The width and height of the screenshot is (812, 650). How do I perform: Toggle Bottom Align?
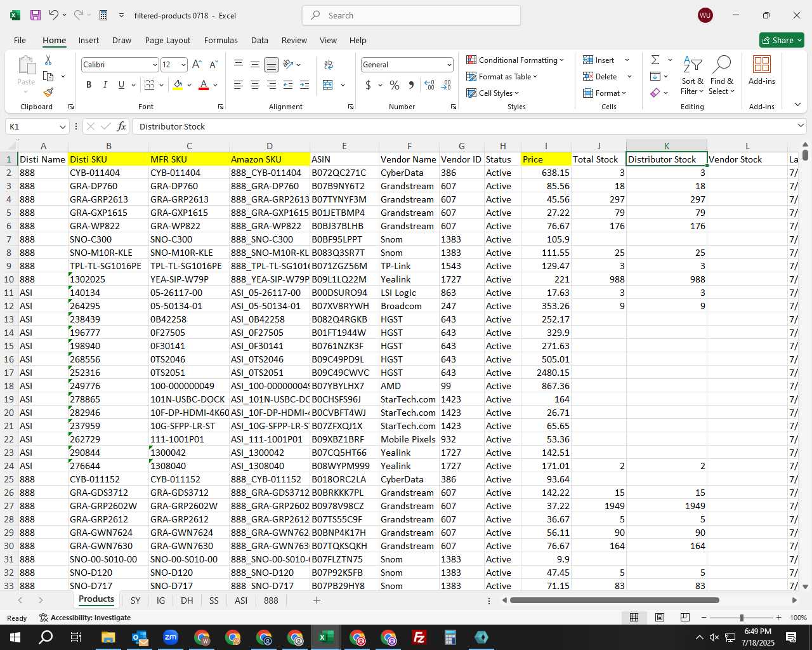[272, 64]
